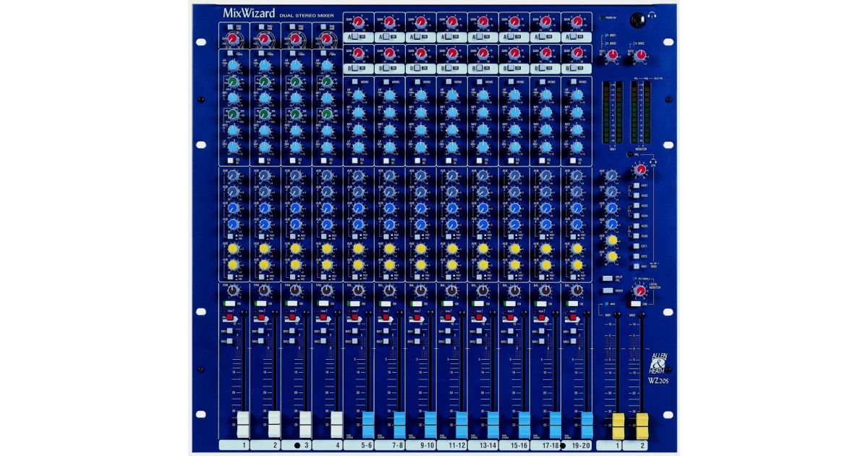The width and height of the screenshot is (868, 456).
Task: Engage PFL on stereo channel 17-18
Action: coord(542,317)
